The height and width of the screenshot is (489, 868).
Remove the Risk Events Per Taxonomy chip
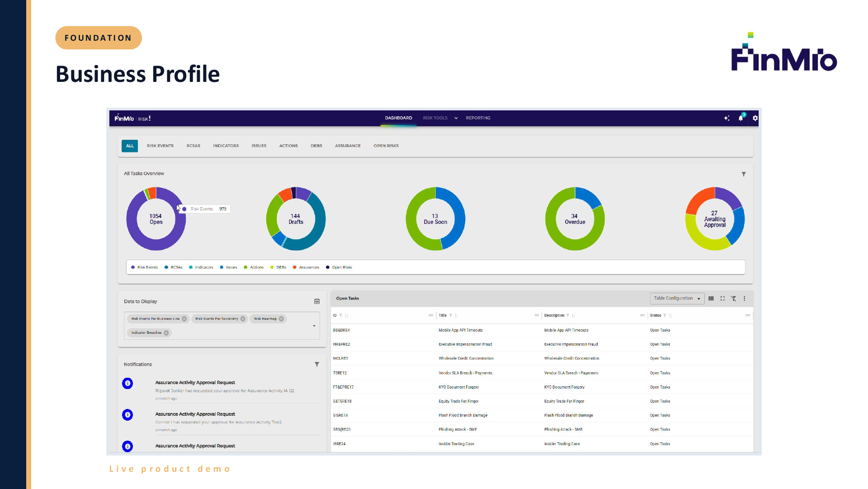243,319
